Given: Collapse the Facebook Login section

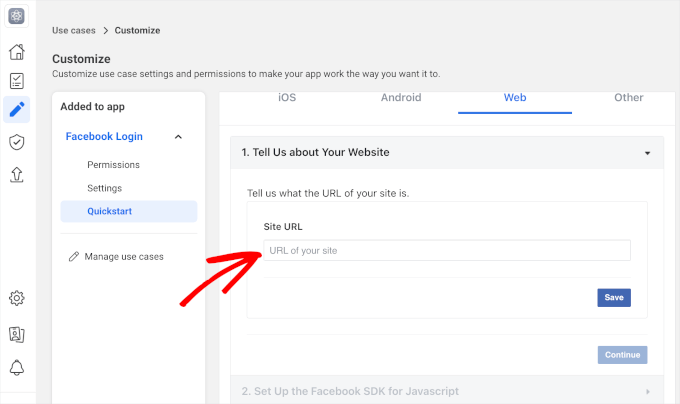Looking at the screenshot, I should tap(178, 136).
